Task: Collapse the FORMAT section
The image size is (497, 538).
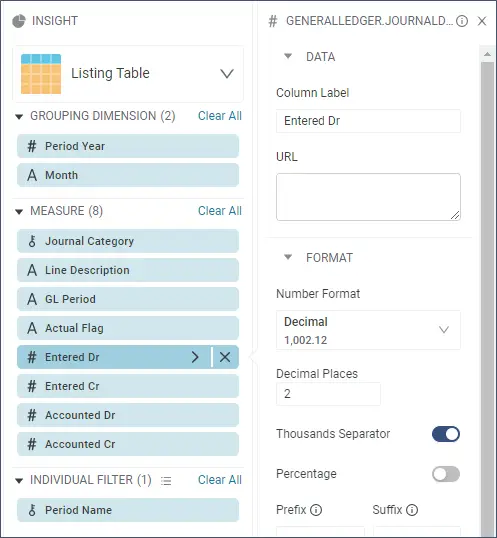Action: point(288,257)
